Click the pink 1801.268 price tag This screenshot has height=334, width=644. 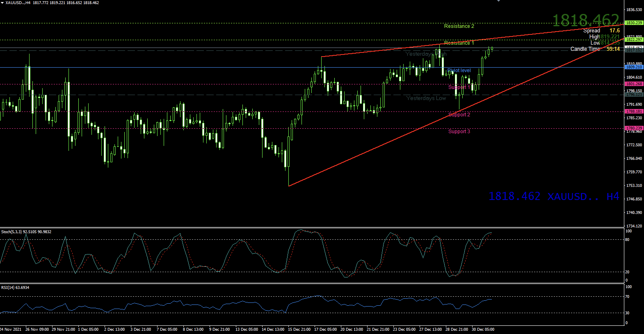tap(634, 84)
